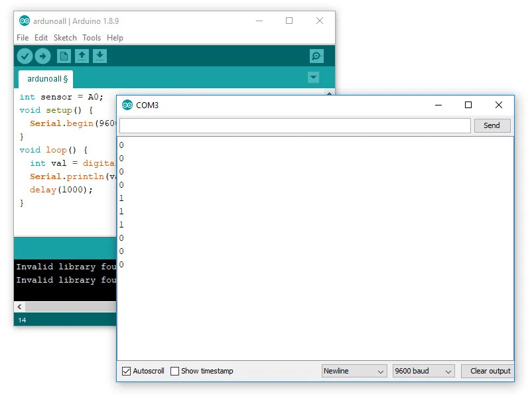The width and height of the screenshot is (532, 408).
Task: Click the first 'Invalid library' console message
Action: [66, 267]
